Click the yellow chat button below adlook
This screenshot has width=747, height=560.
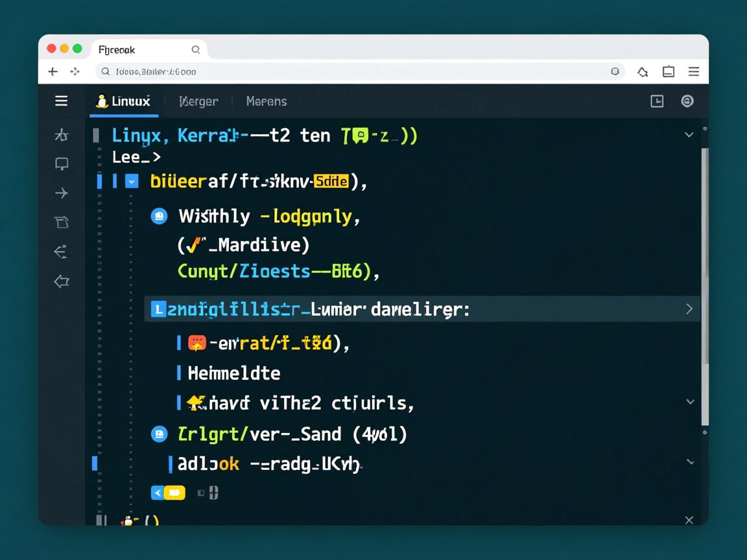[174, 493]
